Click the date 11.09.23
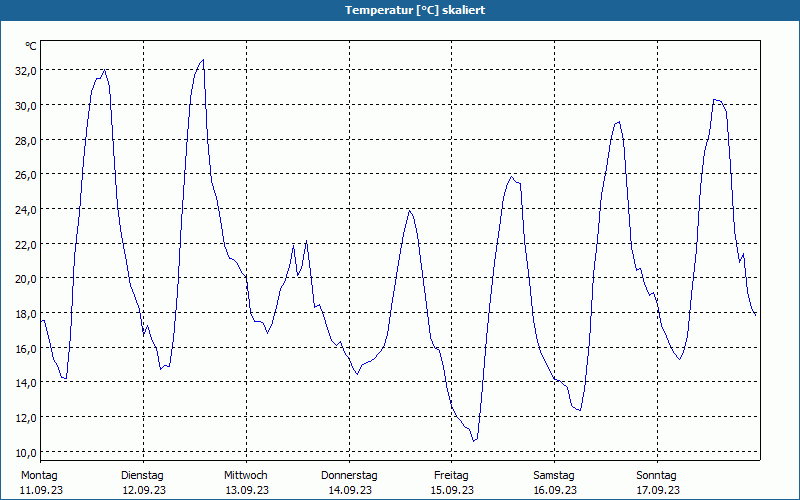The width and height of the screenshot is (800, 500). (41, 490)
